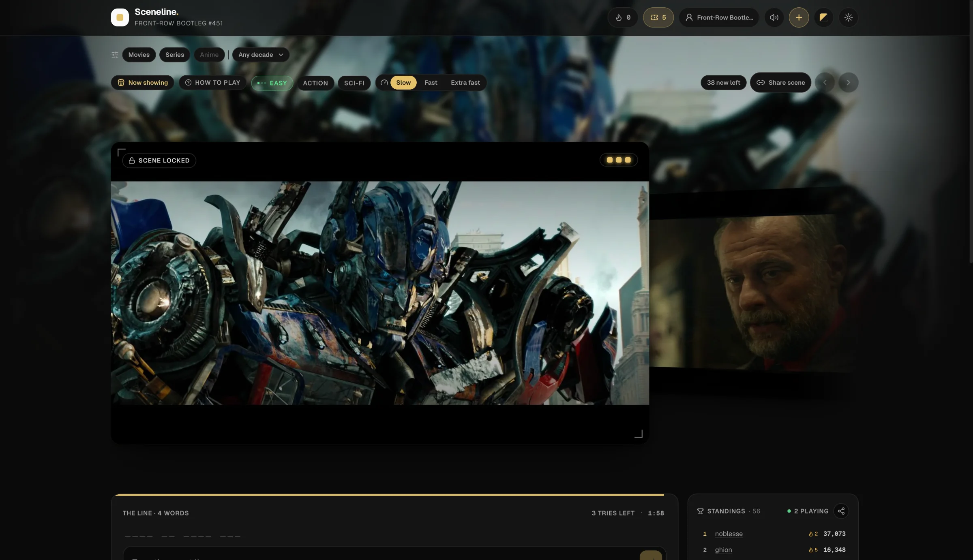
Task: Select the Slow speed option
Action: [403, 83]
